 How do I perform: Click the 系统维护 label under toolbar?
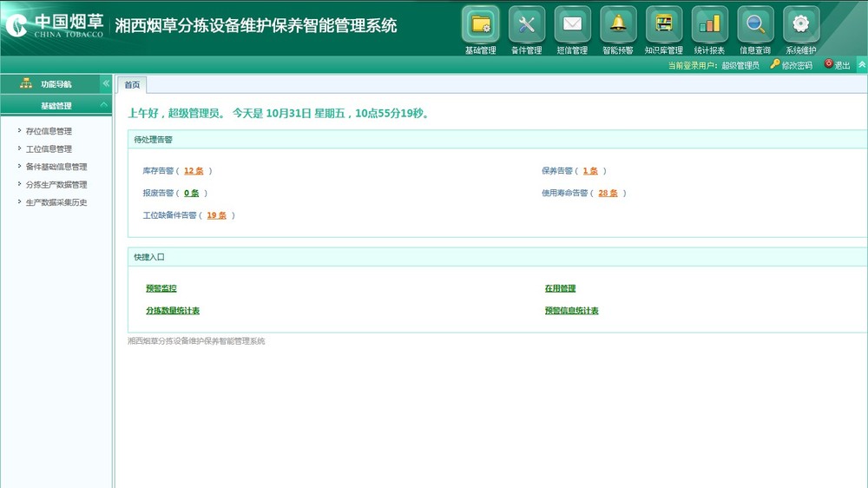[801, 50]
